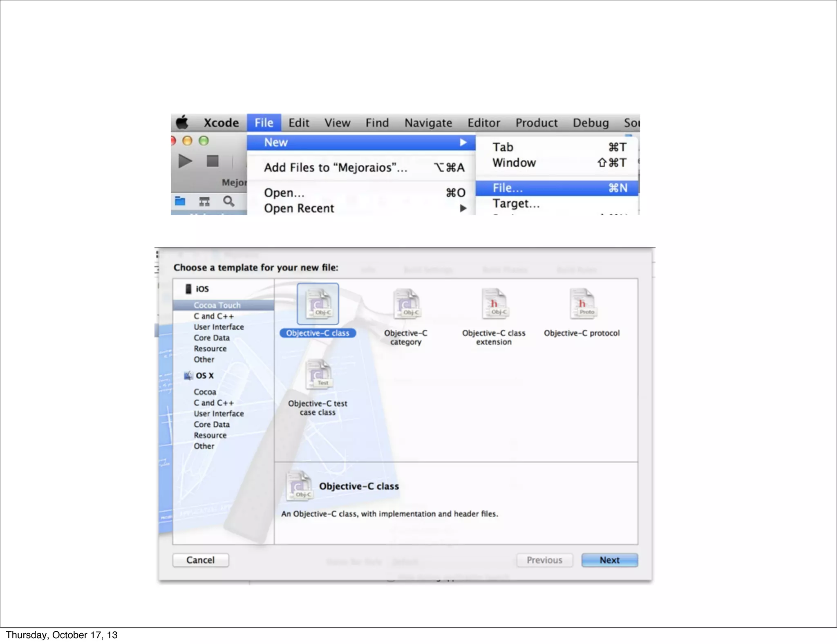Expand the New submenu arrow
The image size is (837, 644).
pyautogui.click(x=463, y=142)
